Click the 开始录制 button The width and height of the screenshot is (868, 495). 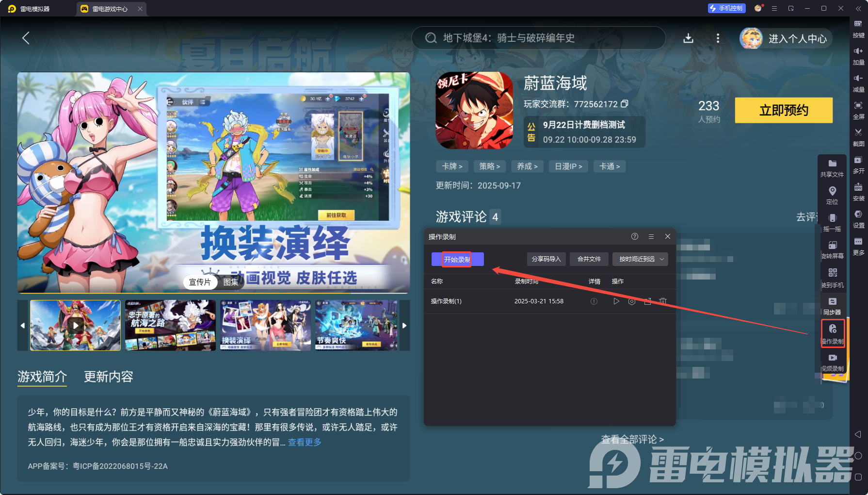(x=456, y=259)
